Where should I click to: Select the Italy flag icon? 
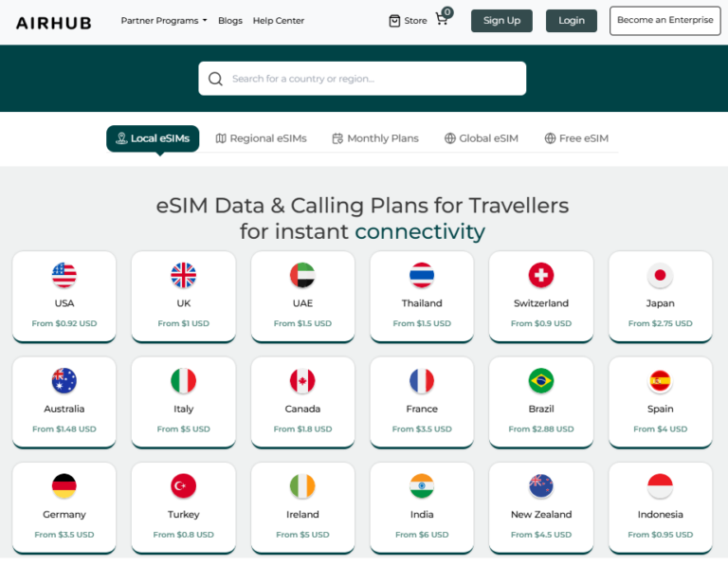pyautogui.click(x=183, y=380)
